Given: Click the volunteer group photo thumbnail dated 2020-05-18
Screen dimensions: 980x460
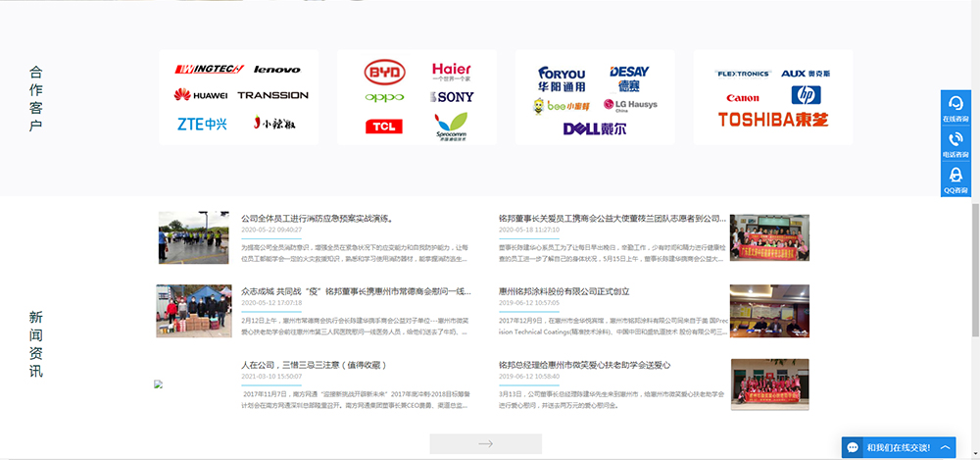Looking at the screenshot, I should [x=769, y=237].
